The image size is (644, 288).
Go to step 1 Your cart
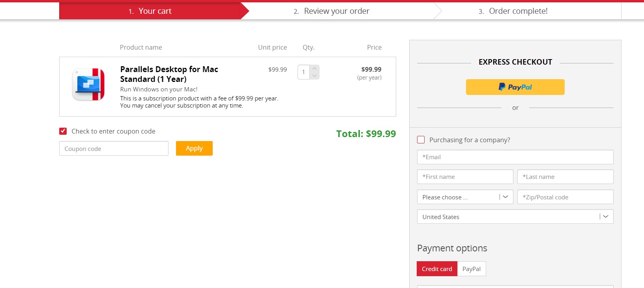point(150,11)
